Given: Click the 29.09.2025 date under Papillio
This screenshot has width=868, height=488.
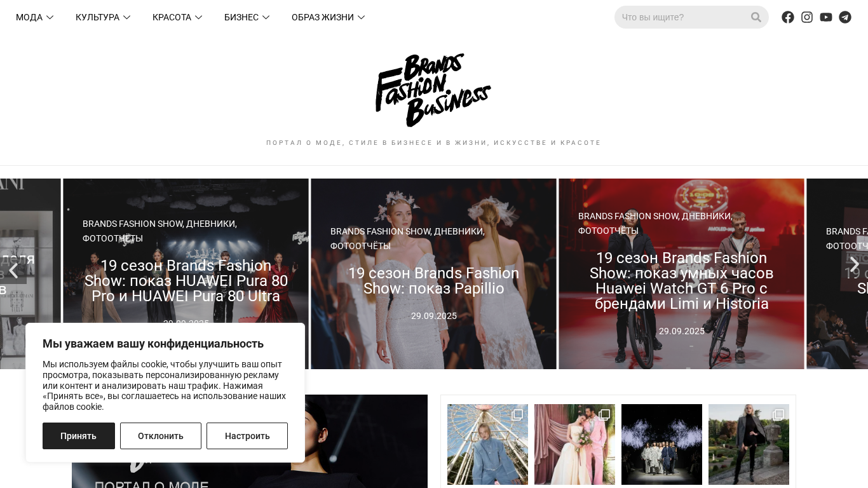Looking at the screenshot, I should [x=434, y=316].
